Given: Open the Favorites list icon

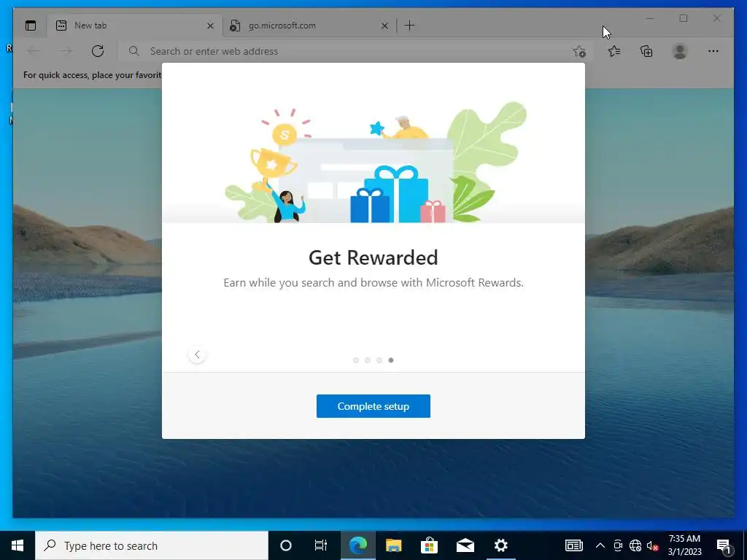Looking at the screenshot, I should pyautogui.click(x=614, y=51).
